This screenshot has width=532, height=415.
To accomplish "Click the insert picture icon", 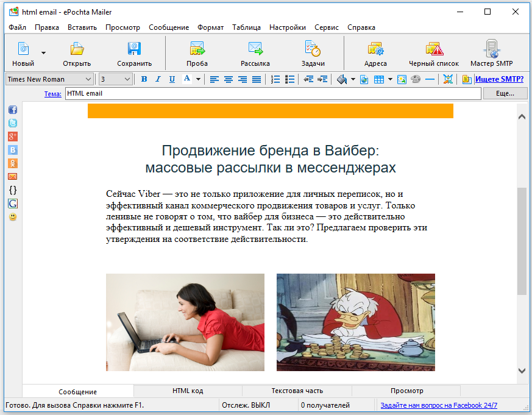I will pos(402,79).
